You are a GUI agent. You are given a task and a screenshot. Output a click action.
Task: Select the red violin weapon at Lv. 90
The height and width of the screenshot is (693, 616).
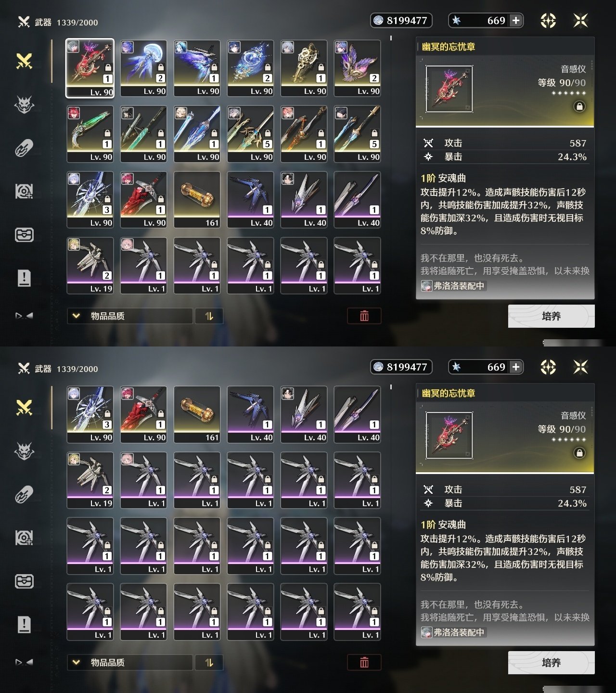click(x=90, y=68)
